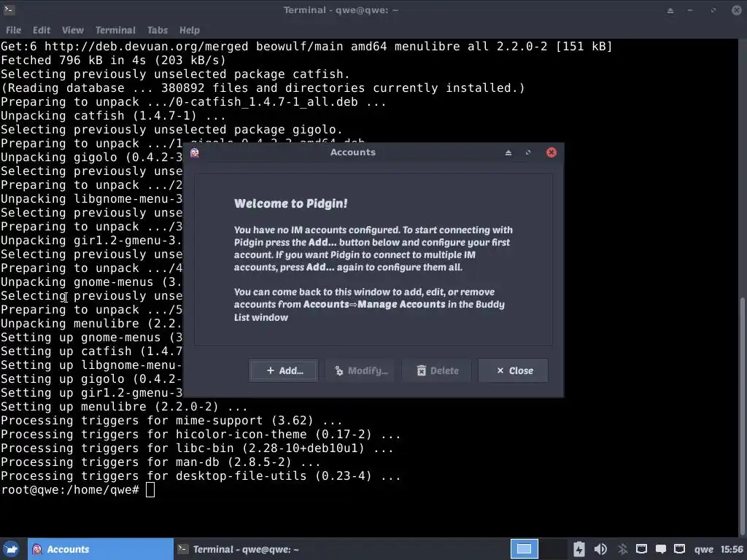Viewport: 747px width, 560px height.
Task: Click the network icon beside the qwe username
Action: click(679, 549)
